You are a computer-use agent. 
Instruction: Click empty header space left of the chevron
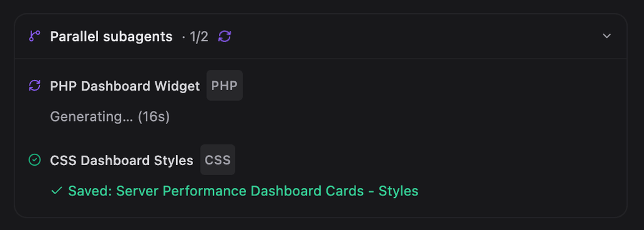coord(411,36)
